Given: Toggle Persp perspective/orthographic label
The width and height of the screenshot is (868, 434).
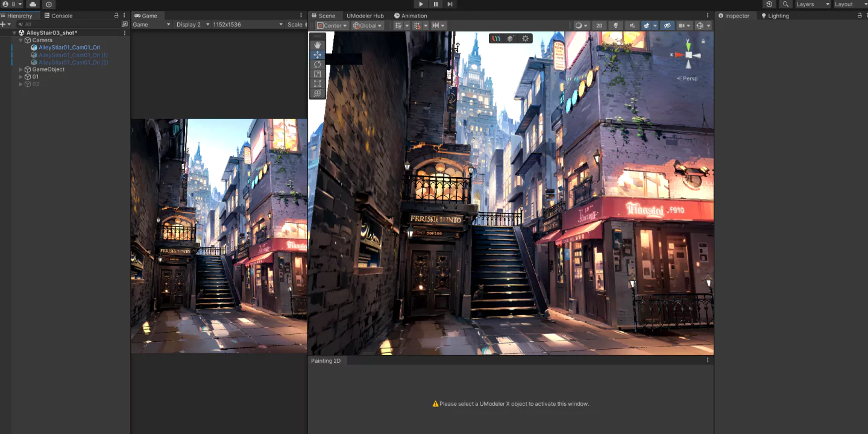Looking at the screenshot, I should click(x=687, y=78).
